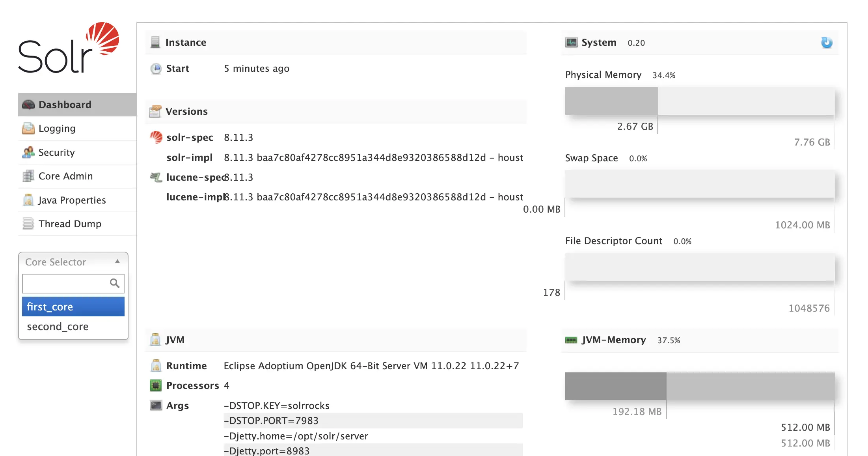Select second_core from the core list
The width and height of the screenshot is (868, 456).
73,327
